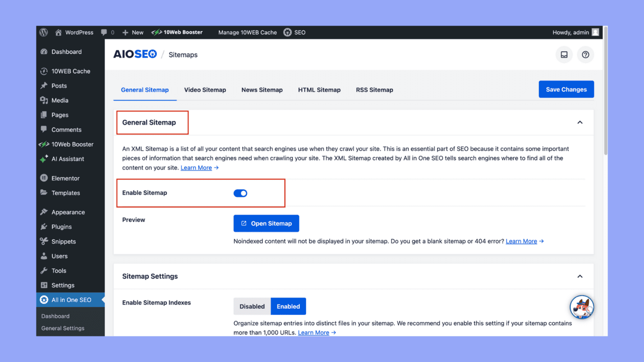The image size is (644, 362).
Task: Switch to the News Sitemap tab
Action: [x=262, y=90]
